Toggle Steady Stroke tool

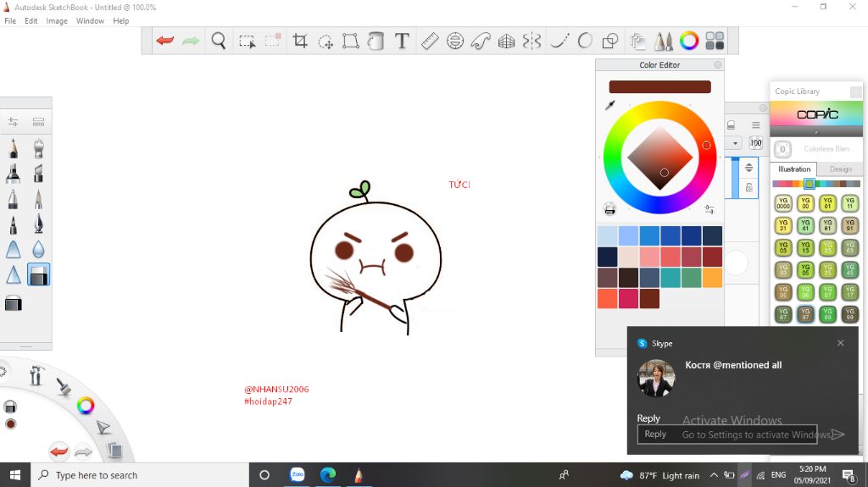point(559,41)
